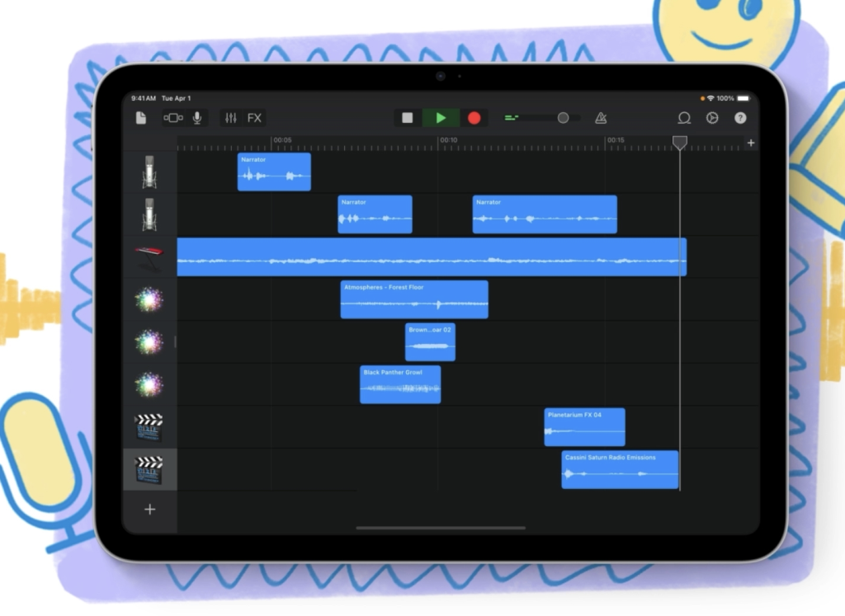Switch to Tracks view button
The width and height of the screenshot is (845, 616).
(x=173, y=118)
